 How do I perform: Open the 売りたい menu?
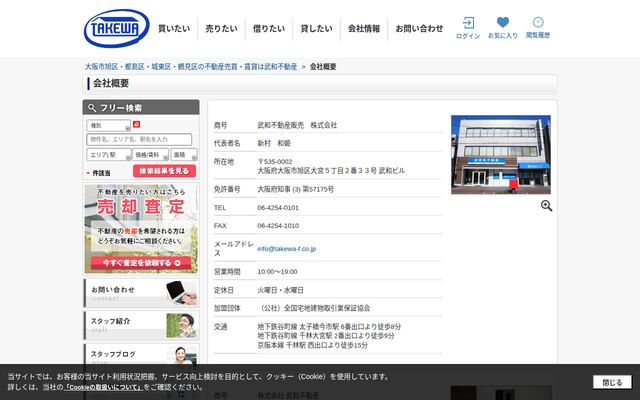click(221, 29)
